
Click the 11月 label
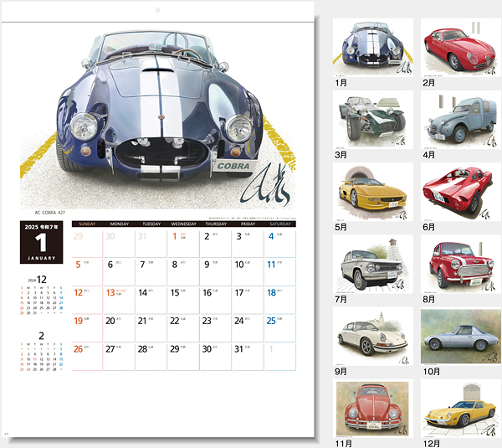click(x=344, y=444)
